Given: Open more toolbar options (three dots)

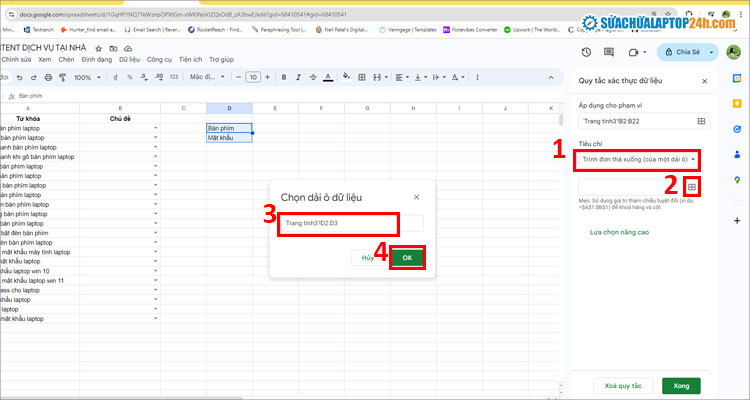Looking at the screenshot, I should click(x=477, y=77).
